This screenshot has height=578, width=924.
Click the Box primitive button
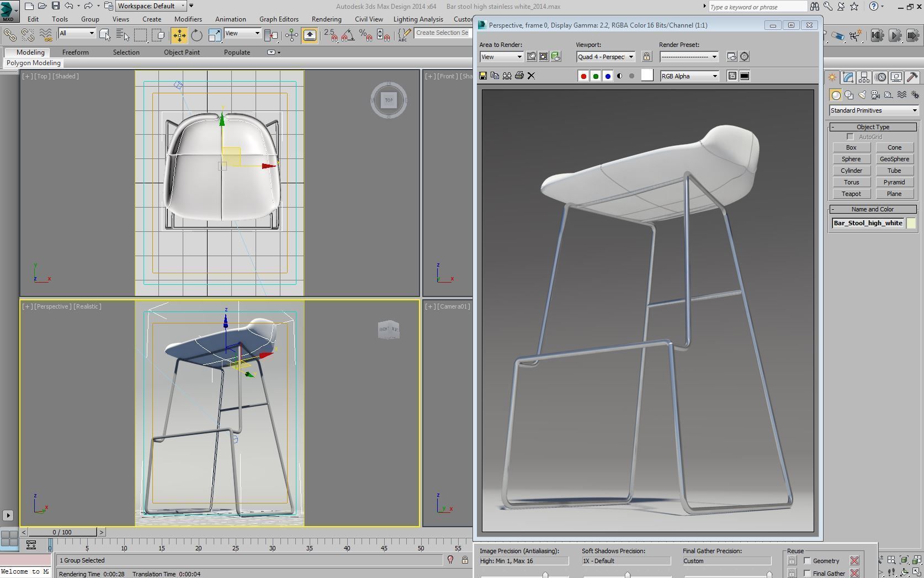851,147
